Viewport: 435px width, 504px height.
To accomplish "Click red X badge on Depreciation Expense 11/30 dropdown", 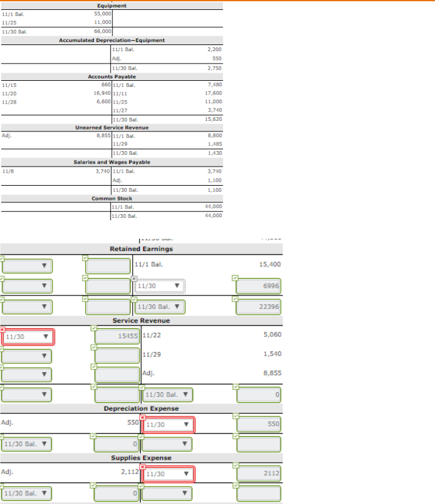I will tap(143, 417).
